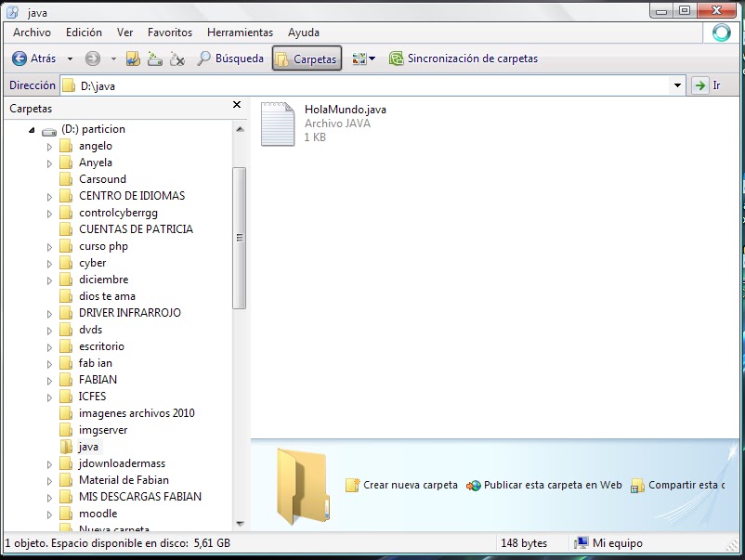Select the Carsound folder icon

tap(66, 179)
